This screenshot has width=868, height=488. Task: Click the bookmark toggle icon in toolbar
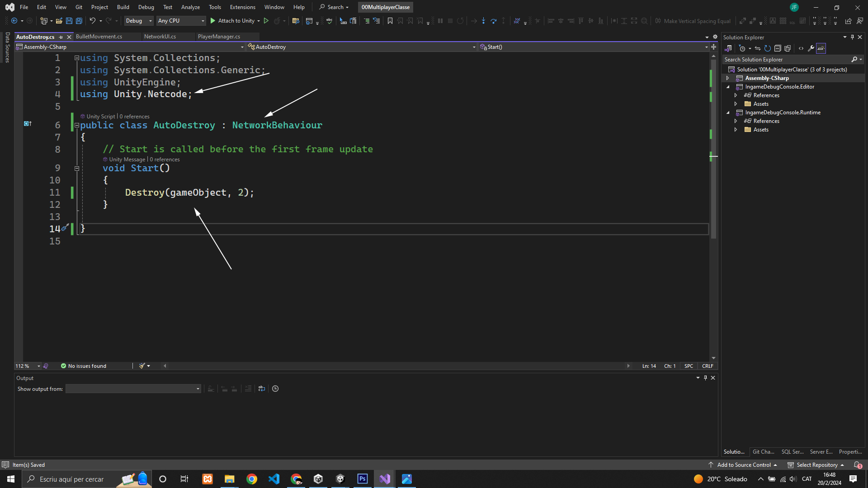coord(390,21)
